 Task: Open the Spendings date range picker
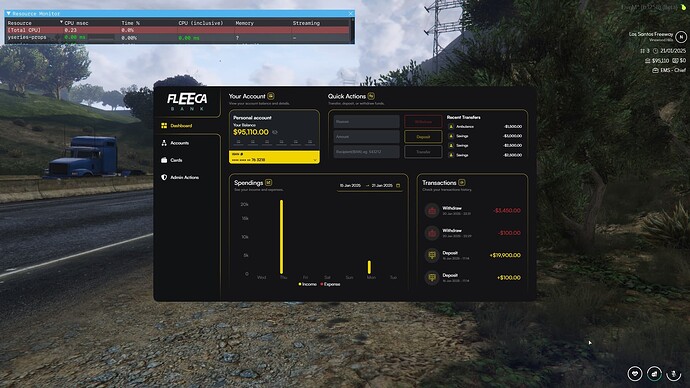(x=370, y=186)
